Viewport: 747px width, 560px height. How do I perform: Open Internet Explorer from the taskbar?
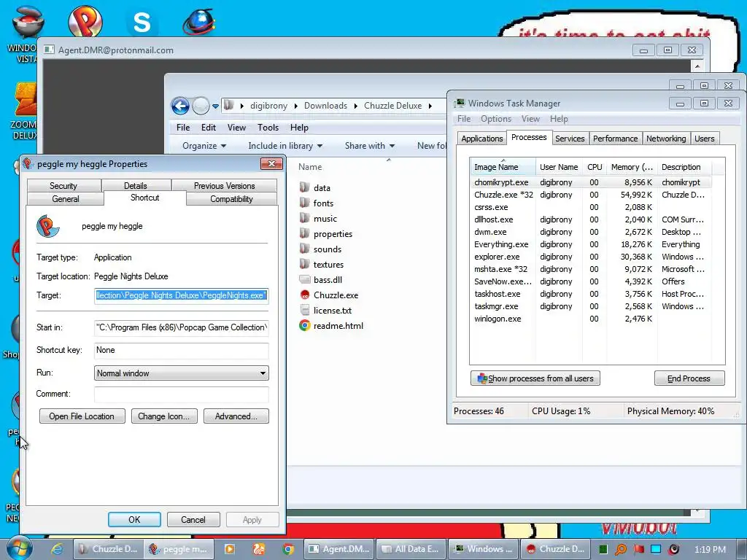pos(57,549)
